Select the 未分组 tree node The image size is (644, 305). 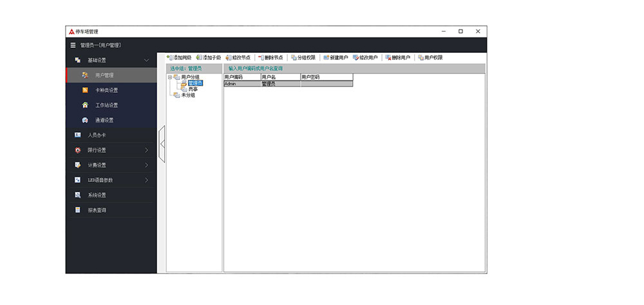pyautogui.click(x=187, y=95)
